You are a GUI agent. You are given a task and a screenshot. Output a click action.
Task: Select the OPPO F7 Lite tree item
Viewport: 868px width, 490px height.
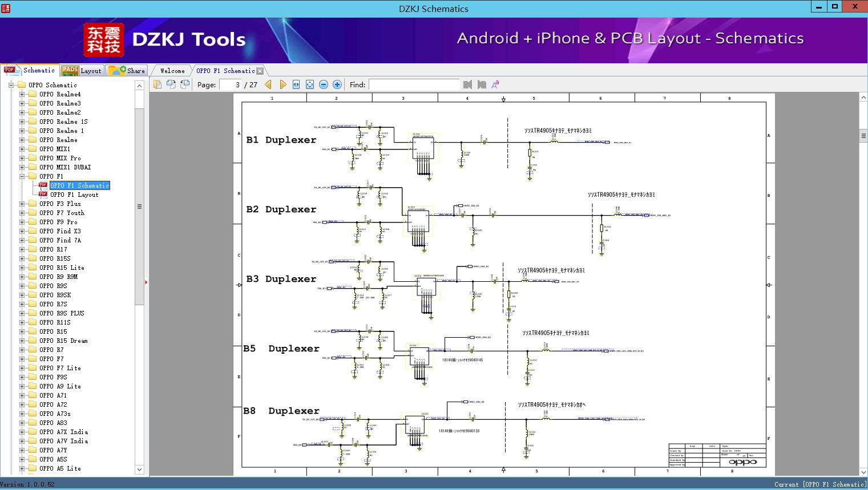[60, 368]
